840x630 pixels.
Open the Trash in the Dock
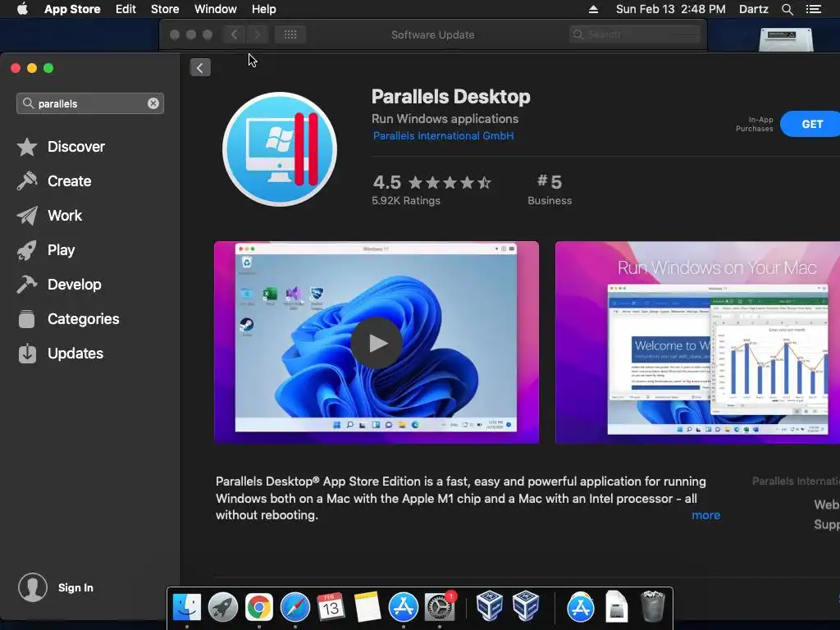pos(652,606)
